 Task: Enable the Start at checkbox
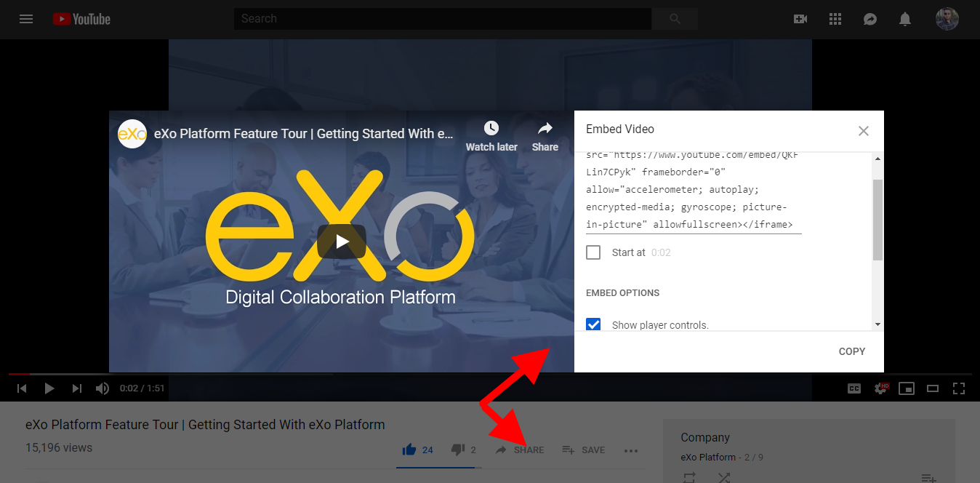(593, 252)
